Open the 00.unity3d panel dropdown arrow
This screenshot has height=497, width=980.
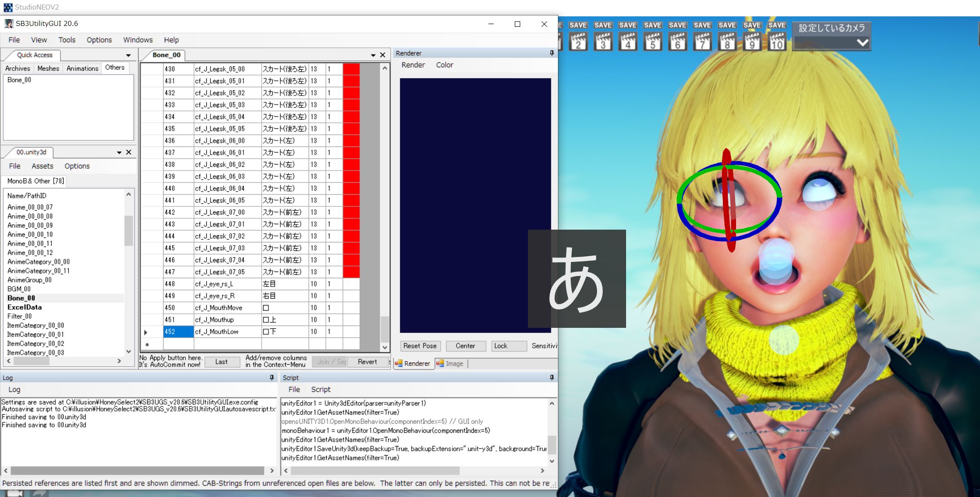119,152
